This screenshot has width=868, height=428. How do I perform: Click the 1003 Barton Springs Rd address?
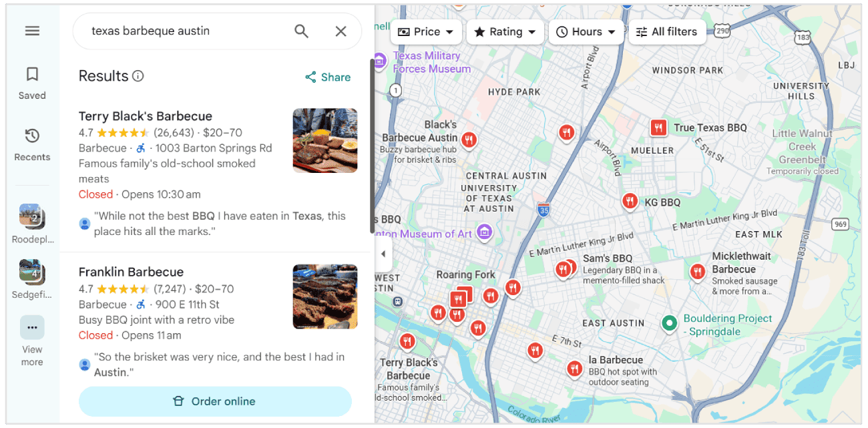(x=214, y=148)
